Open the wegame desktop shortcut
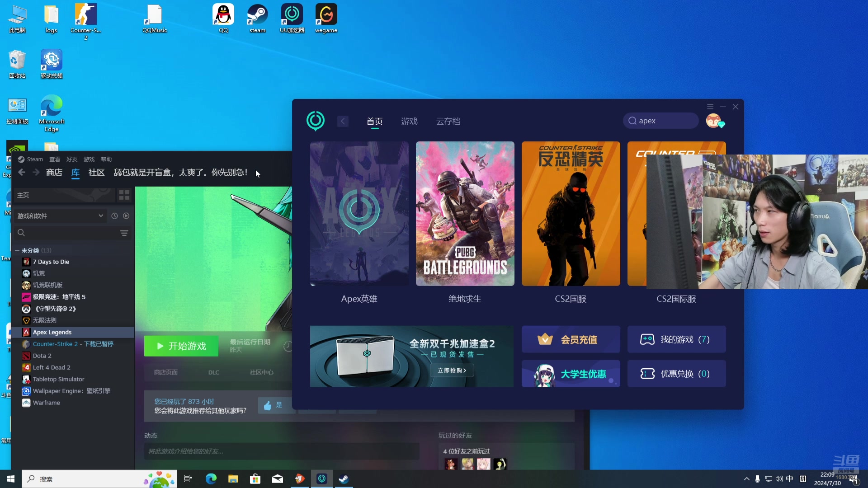Image resolution: width=868 pixels, height=488 pixels. click(x=326, y=19)
